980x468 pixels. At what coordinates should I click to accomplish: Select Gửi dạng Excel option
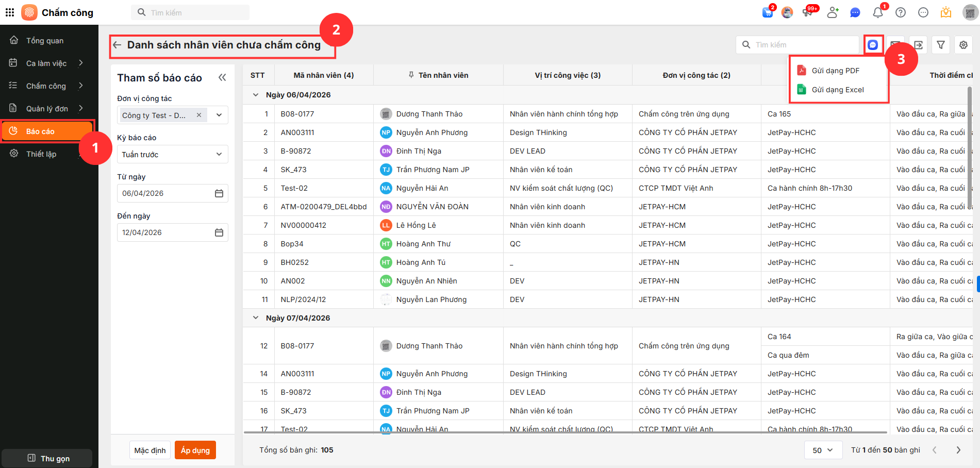pos(837,90)
